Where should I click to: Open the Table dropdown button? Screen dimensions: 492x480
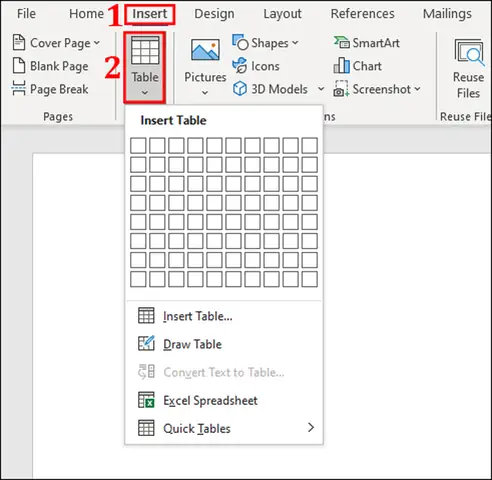(145, 67)
